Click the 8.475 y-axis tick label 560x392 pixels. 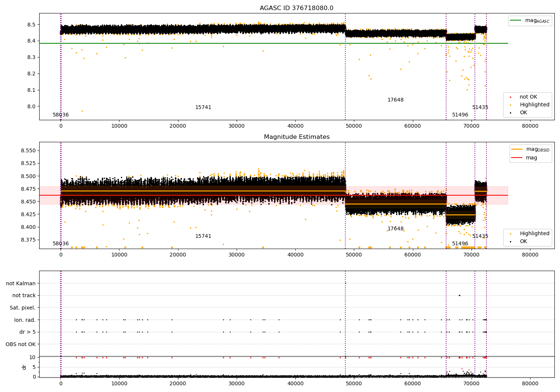click(x=29, y=189)
